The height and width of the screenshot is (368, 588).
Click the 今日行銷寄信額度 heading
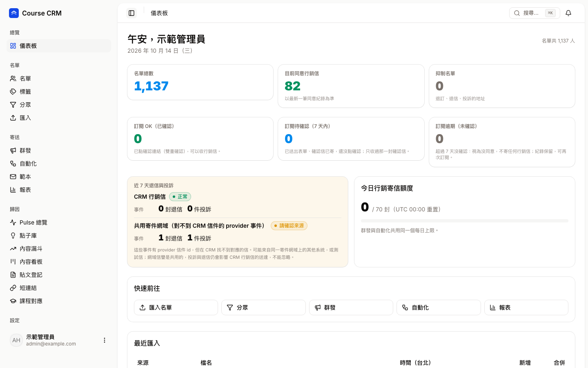(x=387, y=188)
